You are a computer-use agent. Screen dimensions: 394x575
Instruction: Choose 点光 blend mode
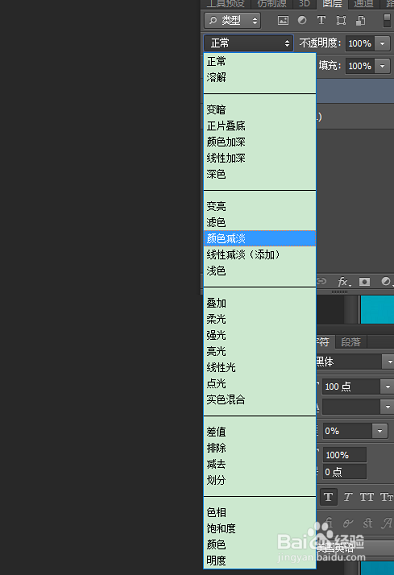[260, 384]
